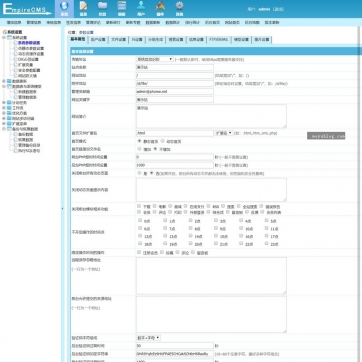Click the EmpireCMS logo
This screenshot has height=362, width=362.
[27, 9]
